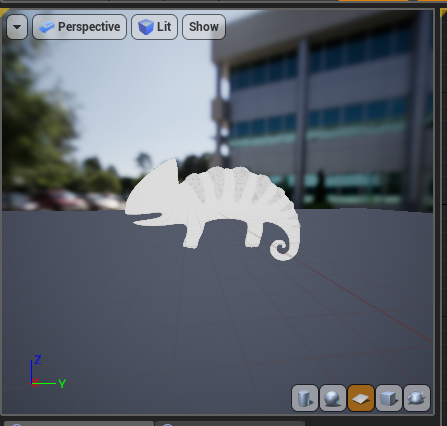Screen dimensions: 447x426
Task: Click the chameleon preview in viewport
Action: (x=213, y=208)
